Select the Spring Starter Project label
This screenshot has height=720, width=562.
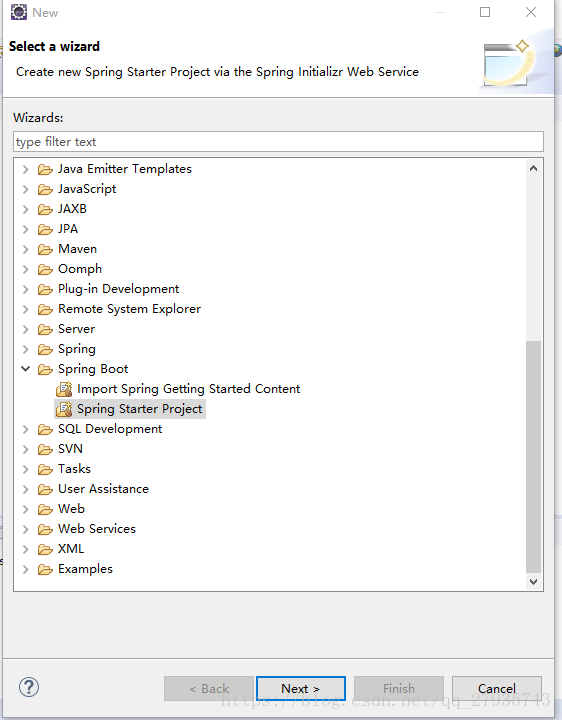coord(140,409)
